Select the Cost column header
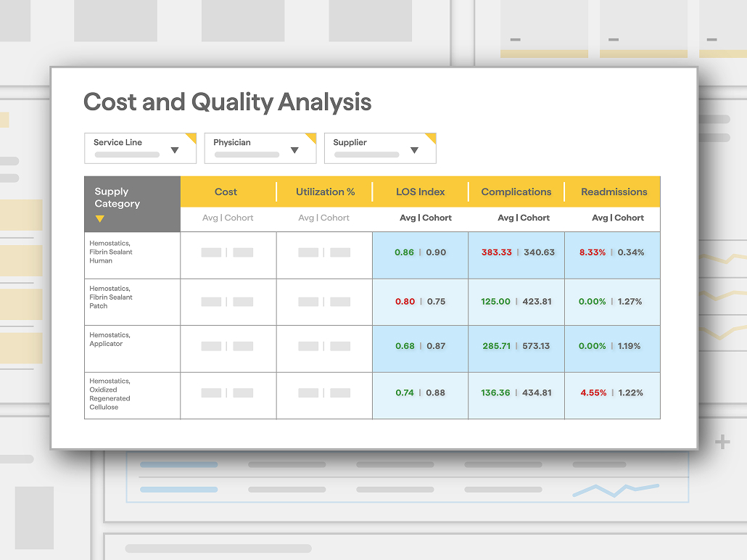Viewport: 747px width, 560px height. (226, 192)
